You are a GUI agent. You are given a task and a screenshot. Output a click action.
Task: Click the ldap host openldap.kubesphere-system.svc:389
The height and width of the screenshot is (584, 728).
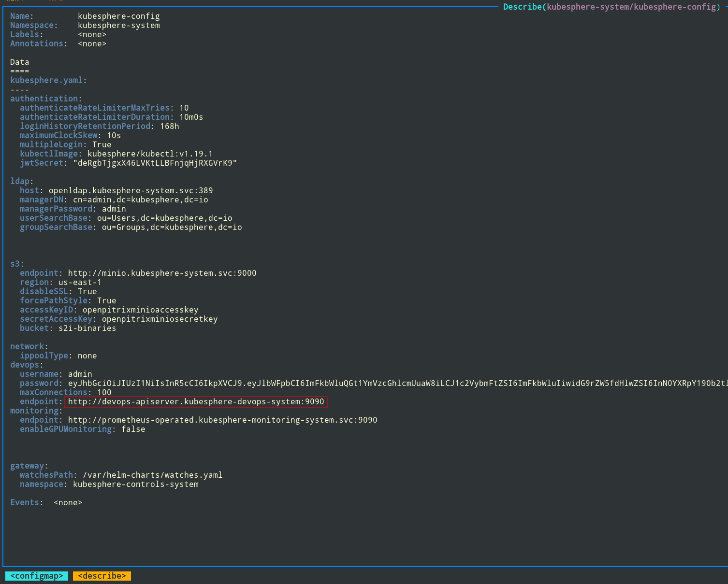131,190
